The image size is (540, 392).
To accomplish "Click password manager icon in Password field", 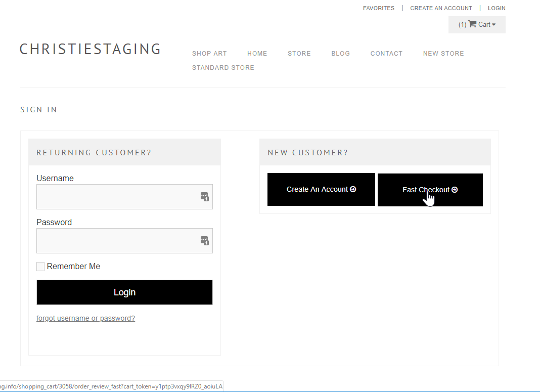I will (x=204, y=241).
